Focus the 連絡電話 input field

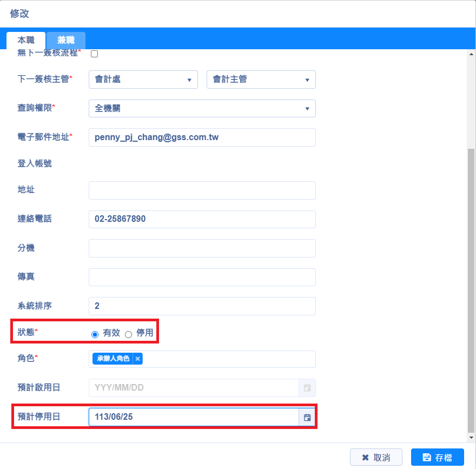[202, 220]
